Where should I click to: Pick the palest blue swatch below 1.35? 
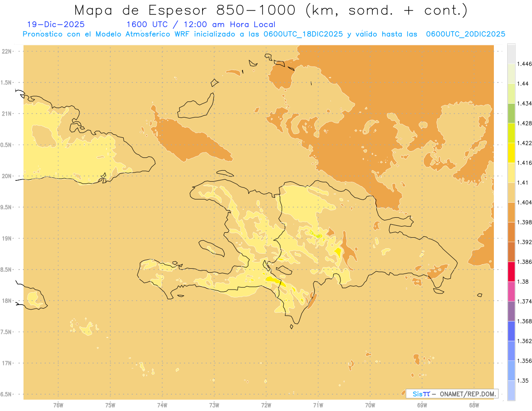(511, 390)
